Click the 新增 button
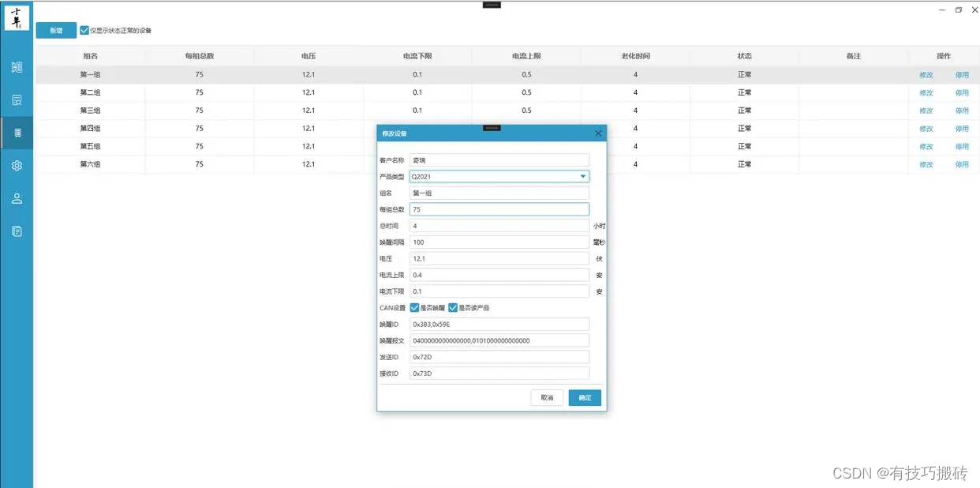 click(x=55, y=30)
